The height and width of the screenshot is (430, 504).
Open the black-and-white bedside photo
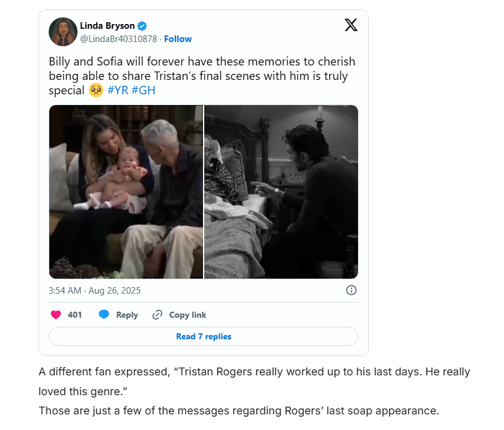281,192
